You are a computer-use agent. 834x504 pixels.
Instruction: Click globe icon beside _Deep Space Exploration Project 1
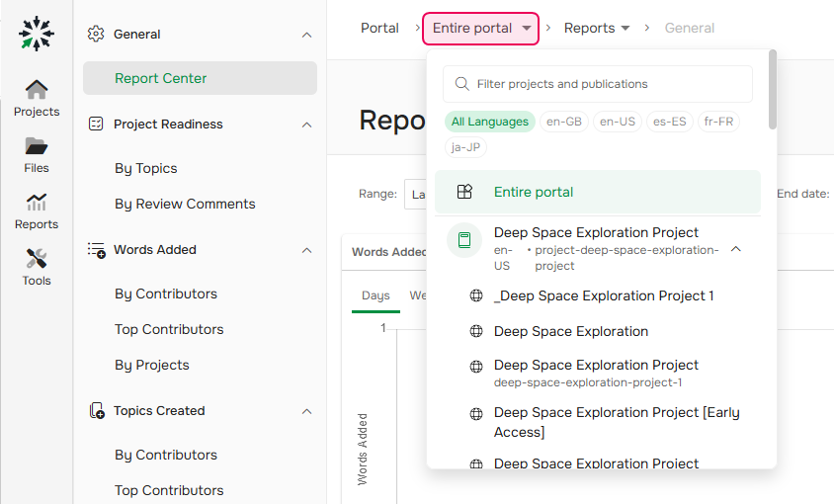click(476, 295)
